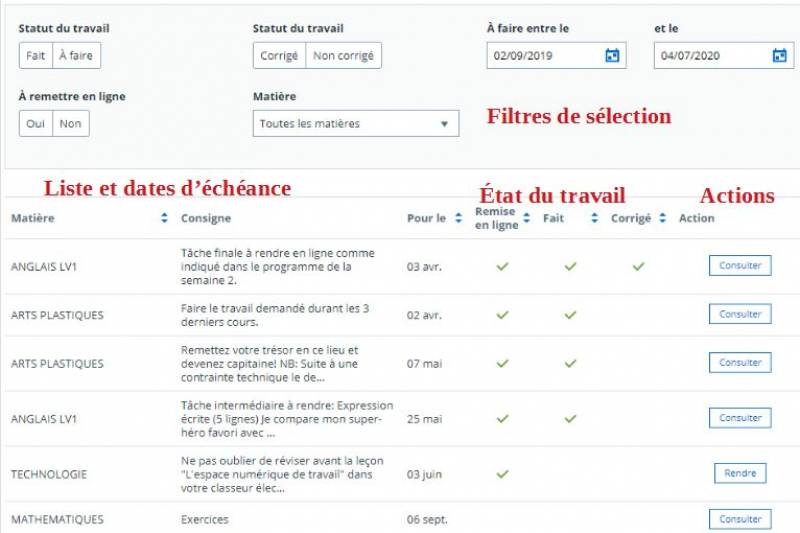Choose Non for À remettre en ligne

coord(70,124)
